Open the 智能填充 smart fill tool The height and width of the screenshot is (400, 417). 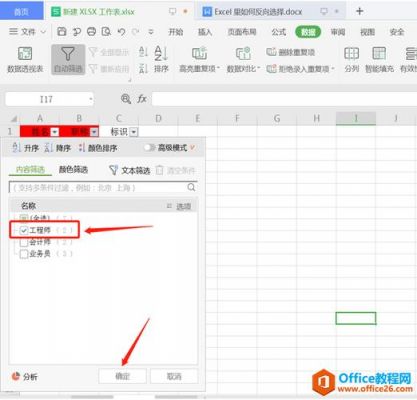[379, 60]
